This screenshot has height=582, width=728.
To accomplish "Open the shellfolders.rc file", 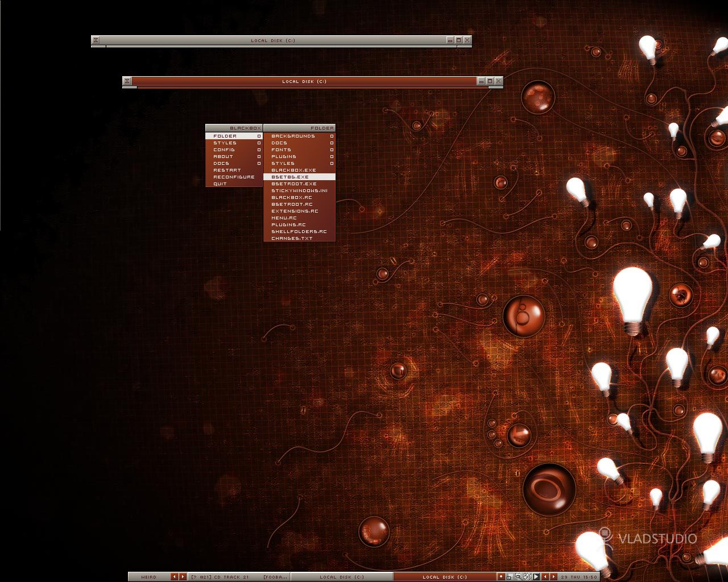I will [x=299, y=231].
